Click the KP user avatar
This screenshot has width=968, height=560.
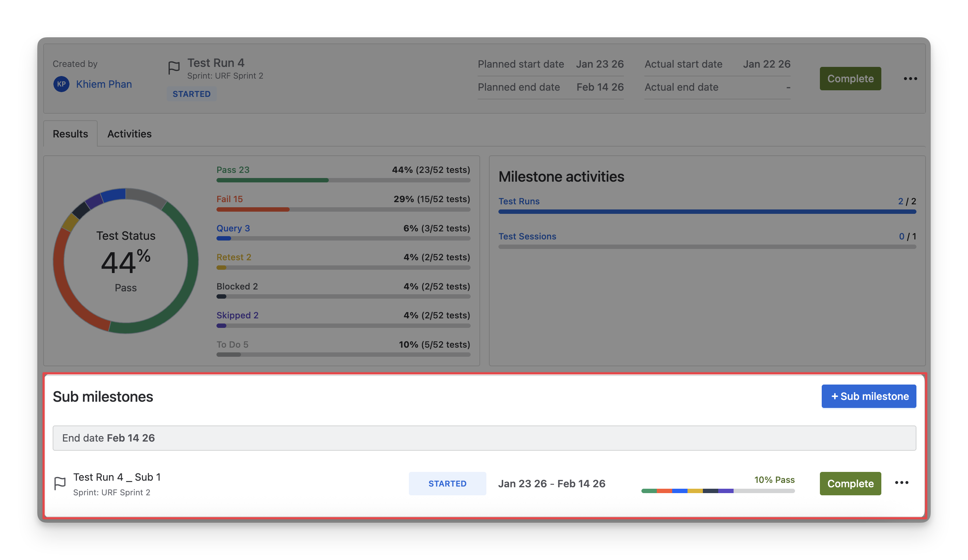pyautogui.click(x=61, y=84)
